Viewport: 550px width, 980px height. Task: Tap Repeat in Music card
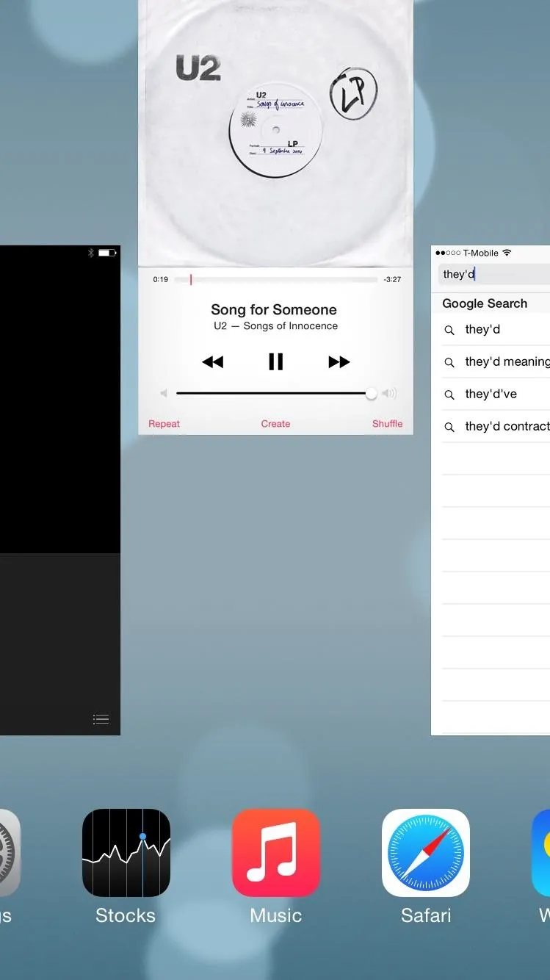click(x=164, y=424)
